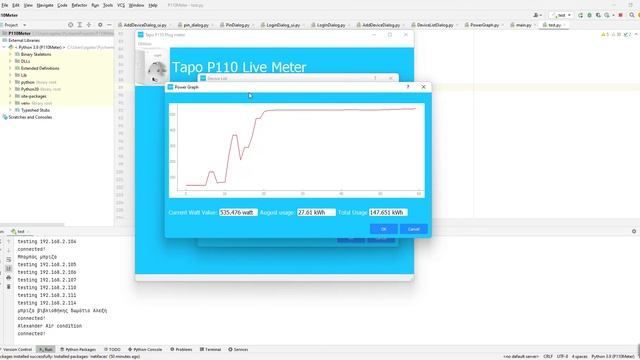Viewport: 640px width, 360px height.
Task: Click the user account icon in toolbar
Action: pos(537,15)
